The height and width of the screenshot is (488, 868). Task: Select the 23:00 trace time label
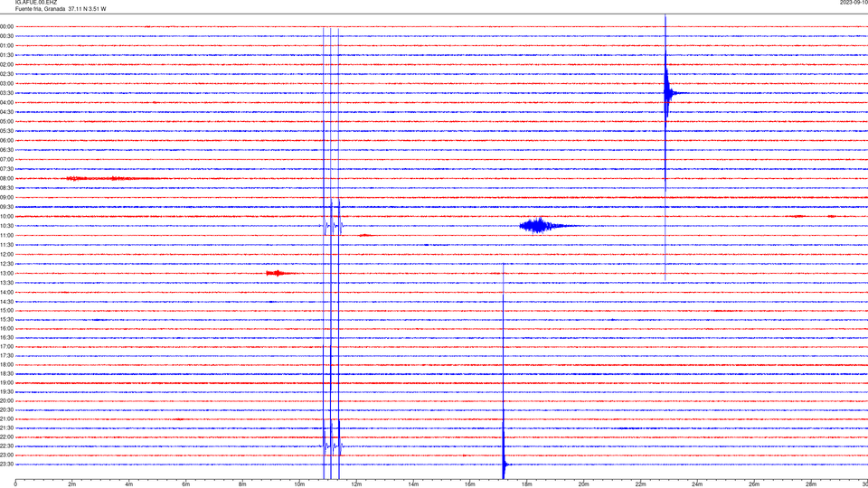(x=6, y=455)
